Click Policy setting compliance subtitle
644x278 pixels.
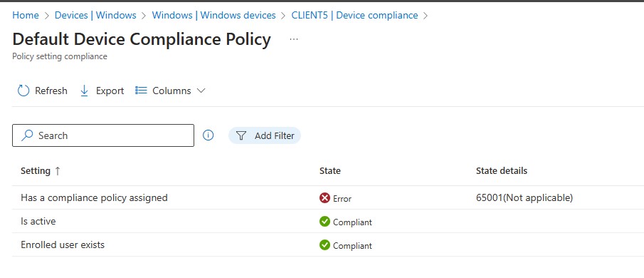tap(60, 56)
